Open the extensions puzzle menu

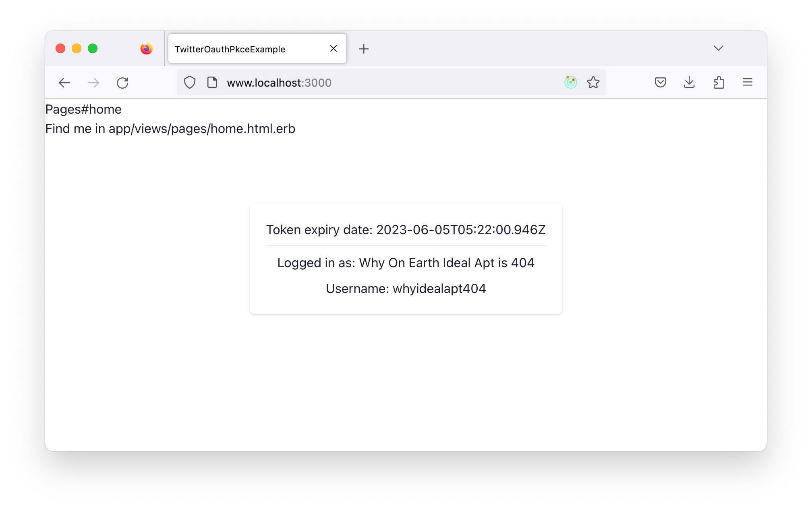point(719,82)
